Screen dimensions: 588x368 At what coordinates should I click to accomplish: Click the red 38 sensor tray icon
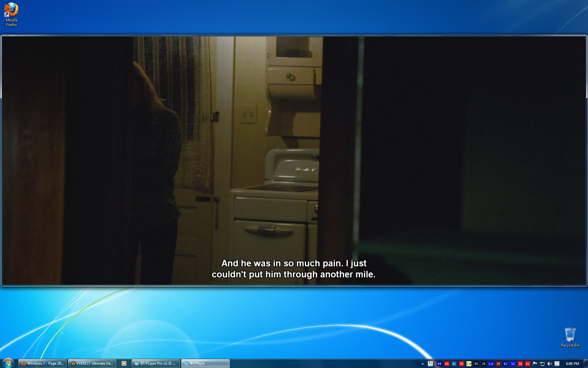pyautogui.click(x=461, y=364)
